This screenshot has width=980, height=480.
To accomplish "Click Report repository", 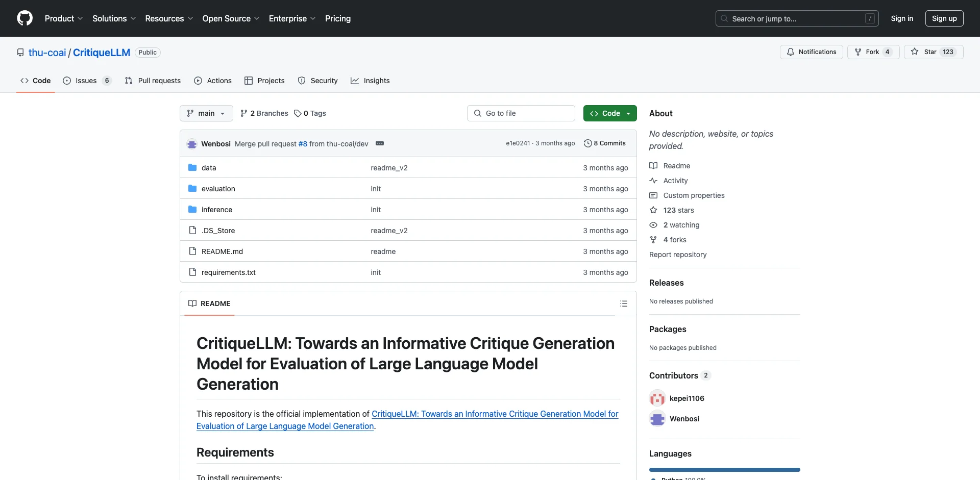I will [x=678, y=255].
